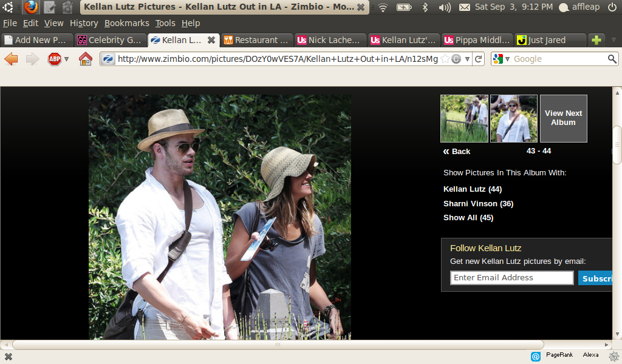Switch to the Nick Lache... tab
The image size is (622, 364).
tap(330, 40)
